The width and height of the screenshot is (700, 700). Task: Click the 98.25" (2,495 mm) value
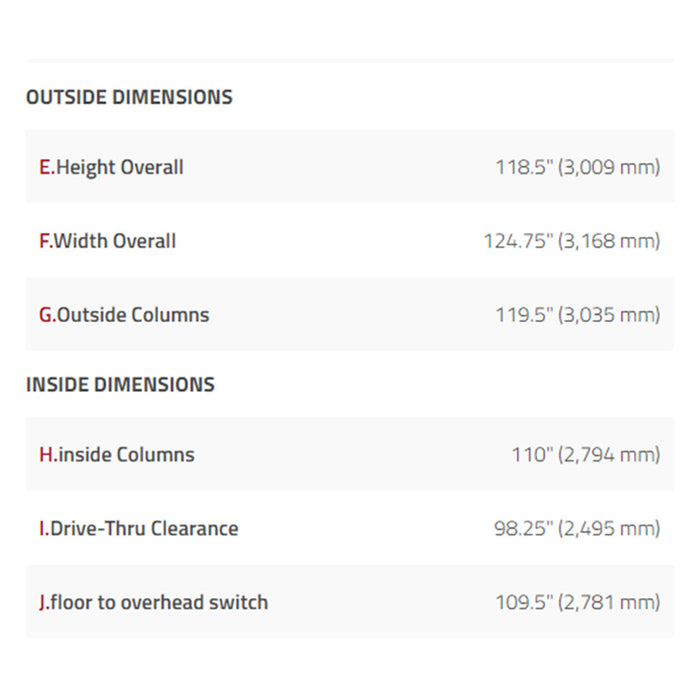(577, 529)
